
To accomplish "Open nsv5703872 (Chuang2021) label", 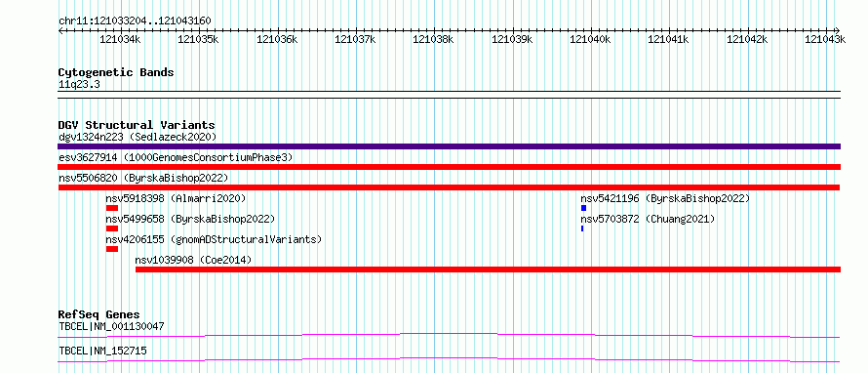I will coord(648,219).
